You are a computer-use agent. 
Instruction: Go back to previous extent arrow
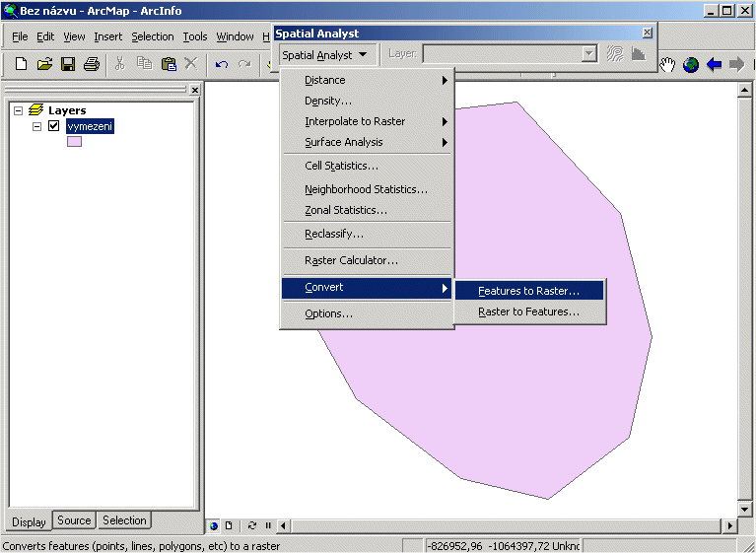pos(714,64)
